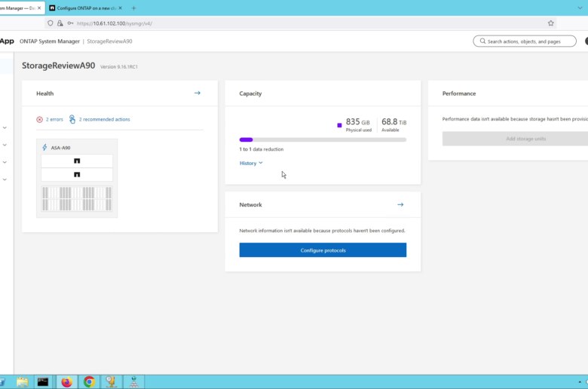Click the Capacity card heading

tap(250, 93)
